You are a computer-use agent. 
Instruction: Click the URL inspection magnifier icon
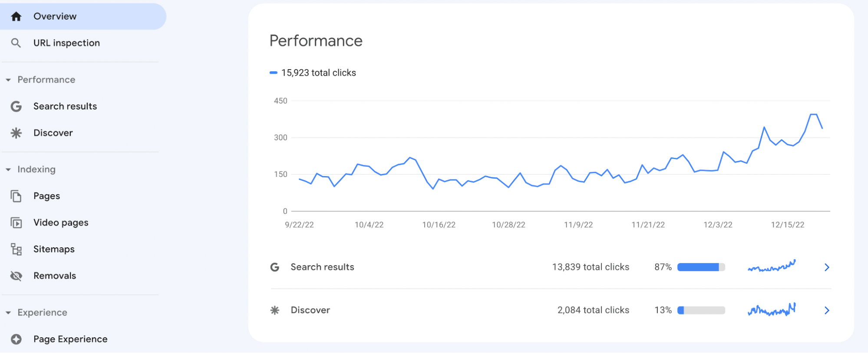[16, 43]
